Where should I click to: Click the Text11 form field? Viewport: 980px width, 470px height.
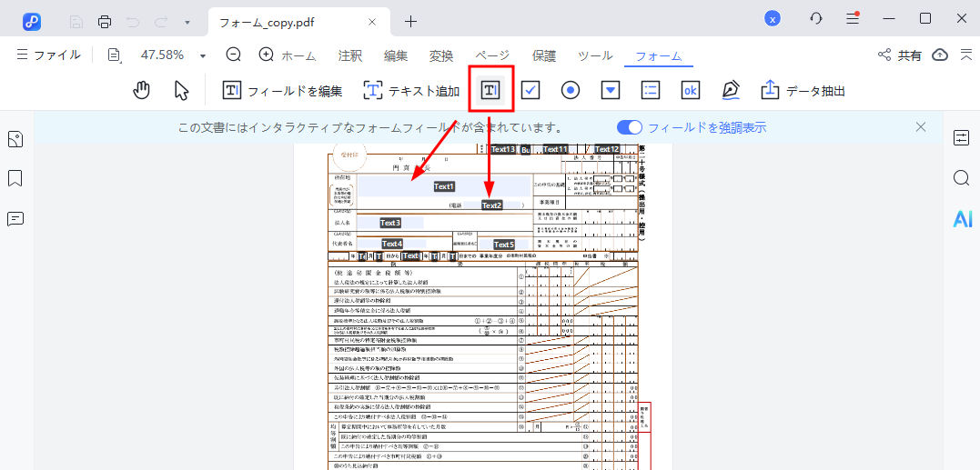click(555, 150)
